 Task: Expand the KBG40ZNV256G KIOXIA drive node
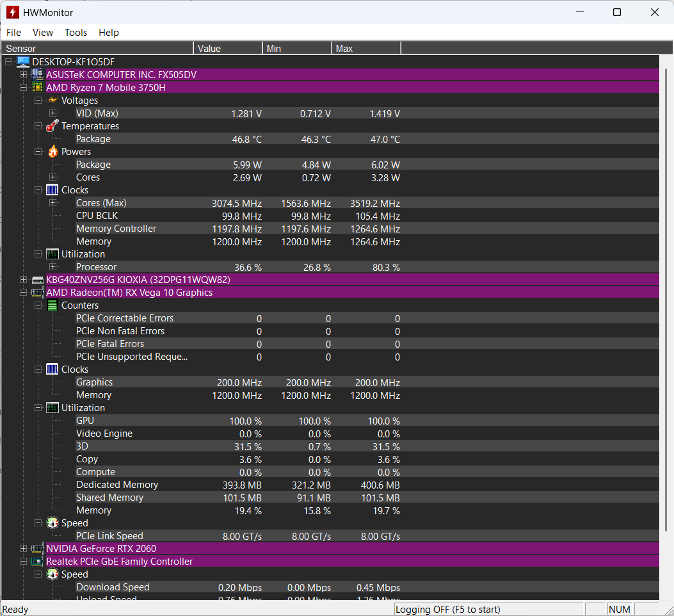pyautogui.click(x=23, y=280)
